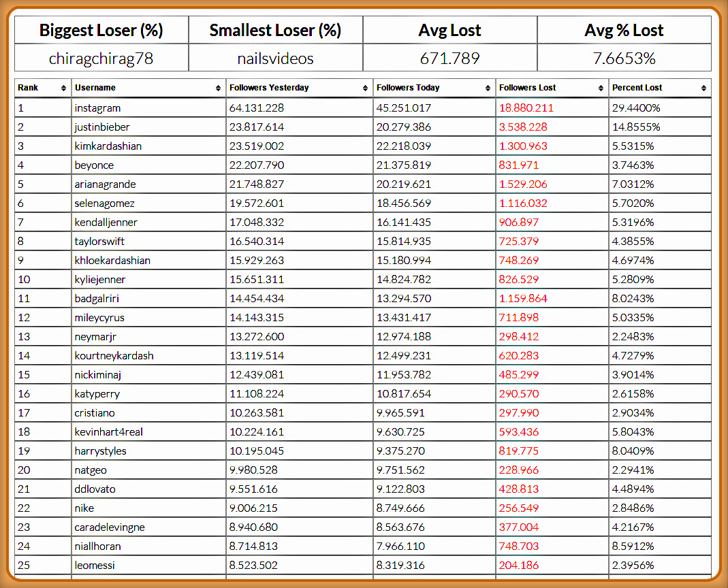The image size is (728, 588).
Task: Click natgeo's percent lost 2.2941%
Action: 633,470
